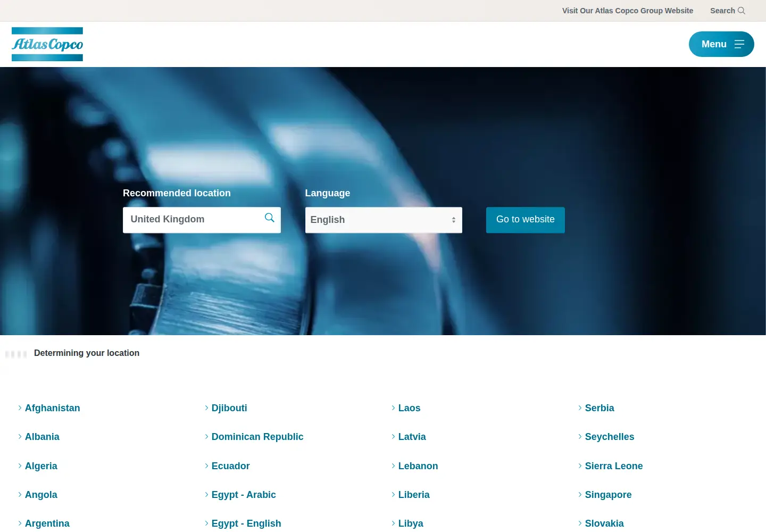Go to the Seychelles site link
766x532 pixels.
pos(610,437)
